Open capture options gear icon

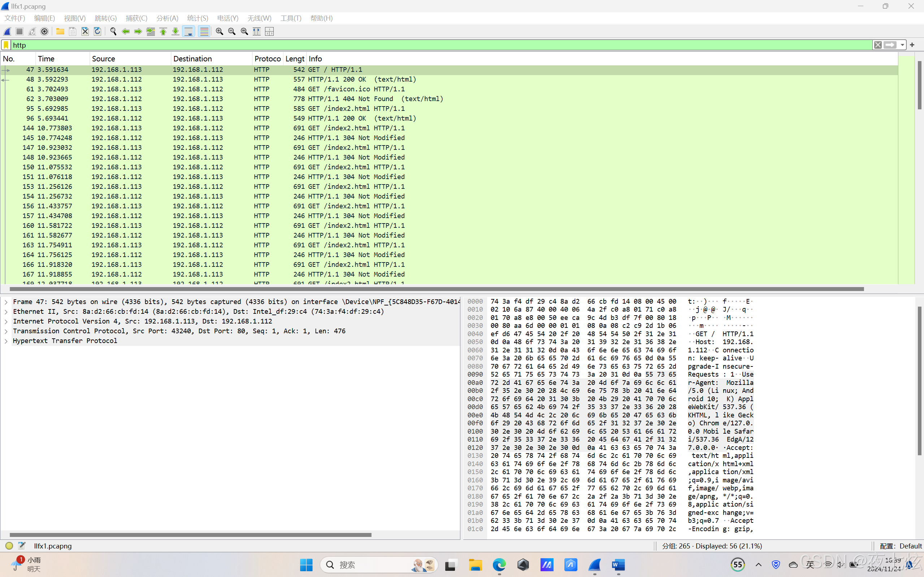pos(44,31)
